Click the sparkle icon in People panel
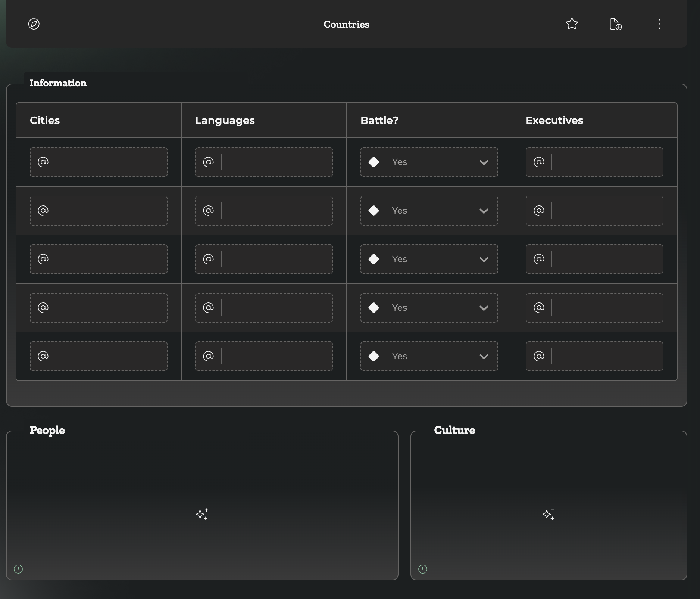The height and width of the screenshot is (599, 700). (202, 514)
